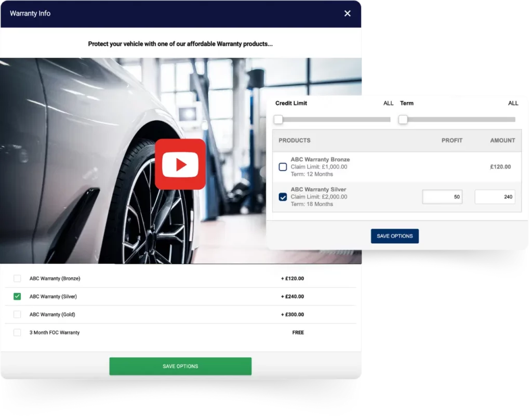532x416 pixels.
Task: Click Term: 12 Months text
Action: (312, 174)
